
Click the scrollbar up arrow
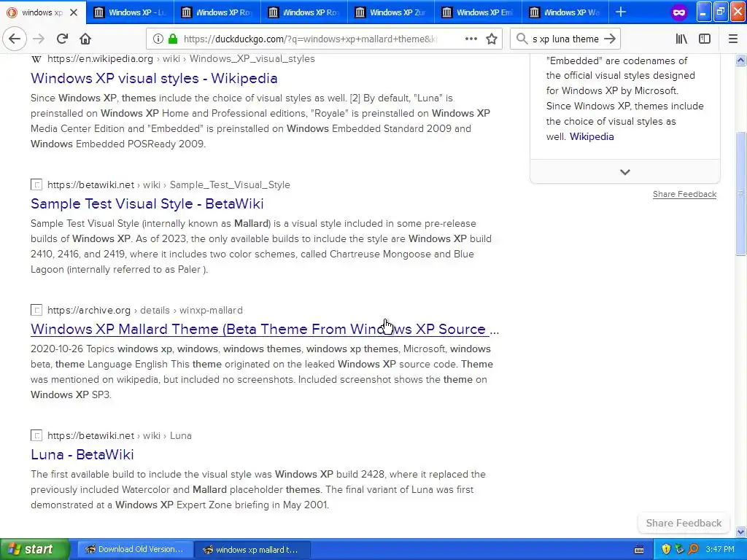pos(741,60)
